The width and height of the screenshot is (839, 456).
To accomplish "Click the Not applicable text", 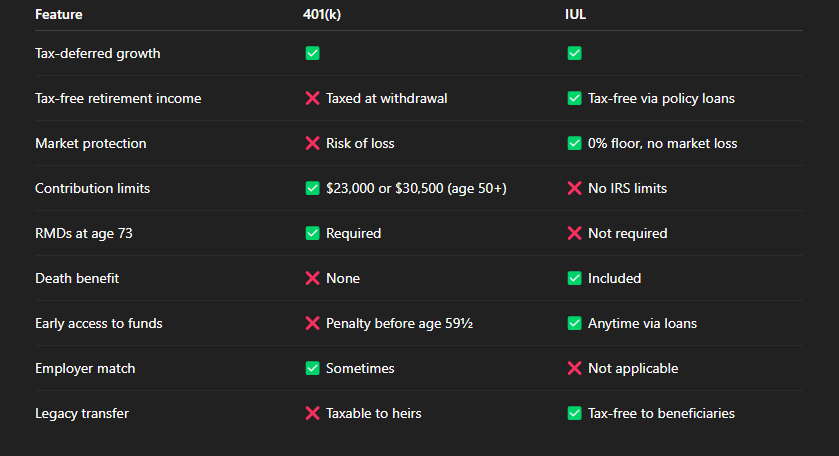I will (633, 368).
